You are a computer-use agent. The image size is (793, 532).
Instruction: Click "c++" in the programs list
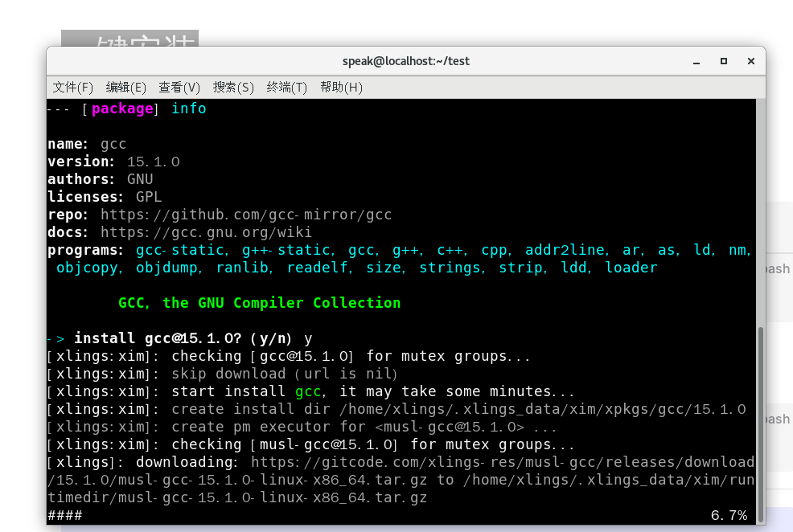coord(450,250)
